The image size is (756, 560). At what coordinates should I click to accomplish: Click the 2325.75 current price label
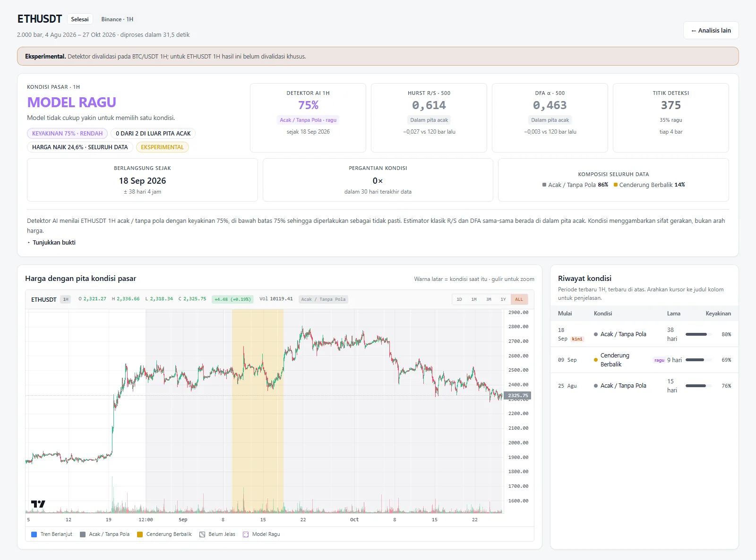(x=518, y=396)
